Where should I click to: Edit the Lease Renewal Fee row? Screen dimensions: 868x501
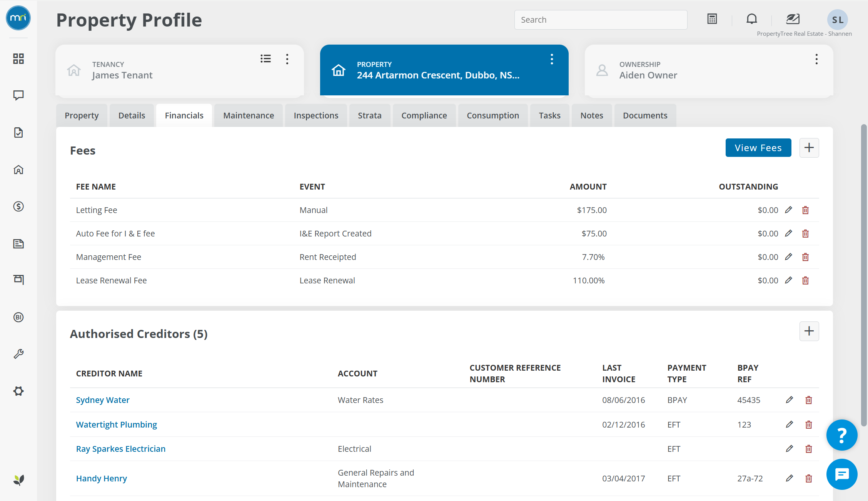788,280
